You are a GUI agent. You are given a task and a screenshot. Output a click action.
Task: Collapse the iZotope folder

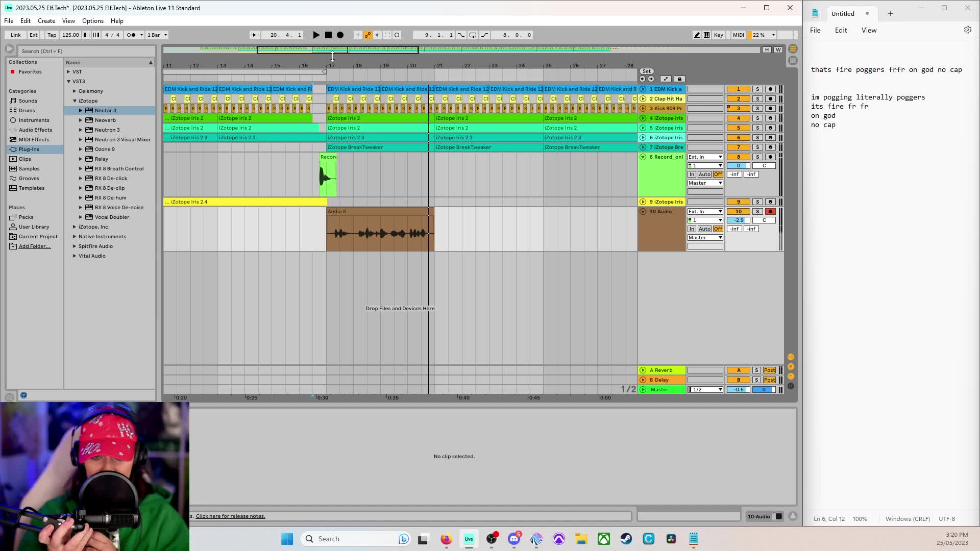click(75, 101)
